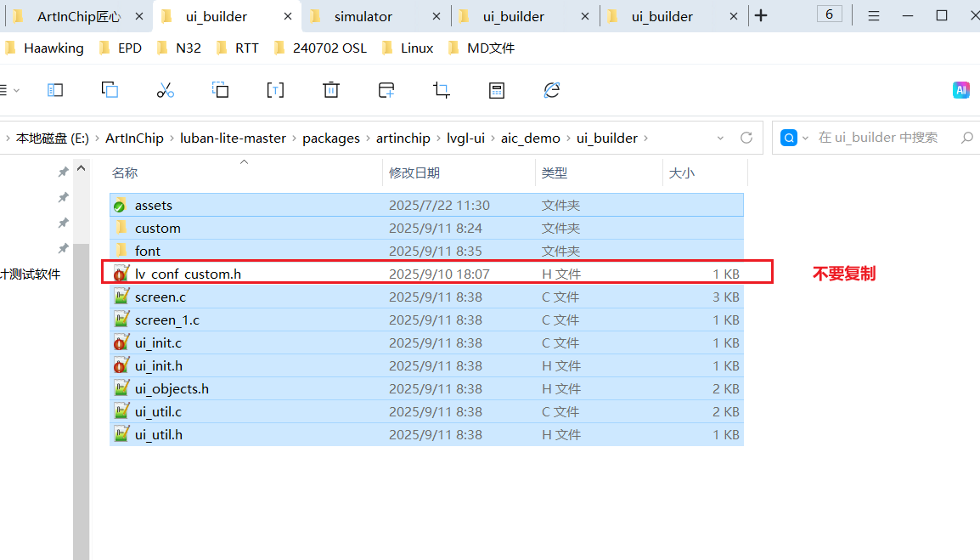This screenshot has height=560, width=980.
Task: Refresh the folder using the address bar icon
Action: tap(746, 138)
